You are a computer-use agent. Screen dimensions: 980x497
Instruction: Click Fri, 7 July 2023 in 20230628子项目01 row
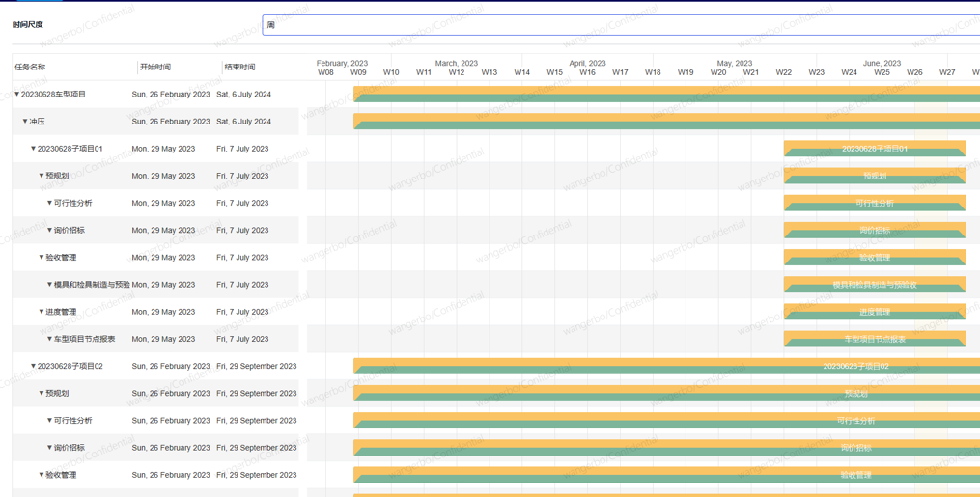tap(242, 149)
